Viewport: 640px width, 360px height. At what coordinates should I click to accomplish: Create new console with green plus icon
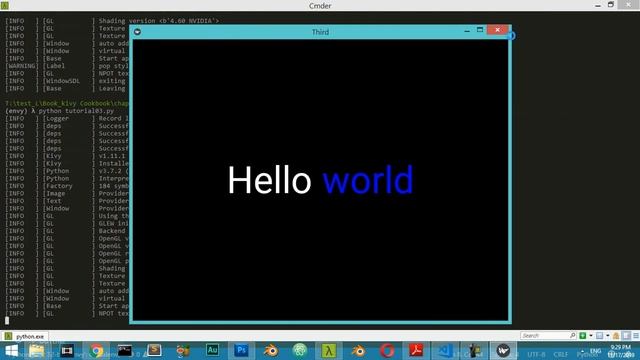(x=583, y=336)
